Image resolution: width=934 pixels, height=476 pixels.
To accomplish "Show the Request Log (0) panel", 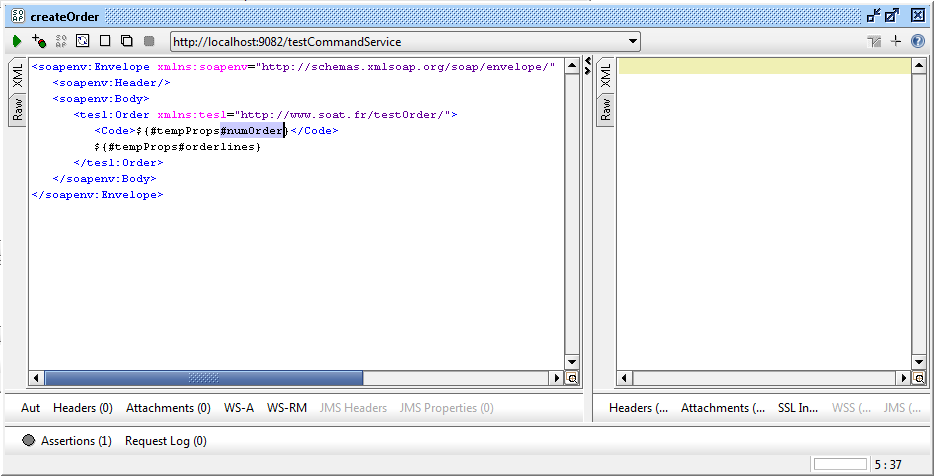I will tap(166, 441).
